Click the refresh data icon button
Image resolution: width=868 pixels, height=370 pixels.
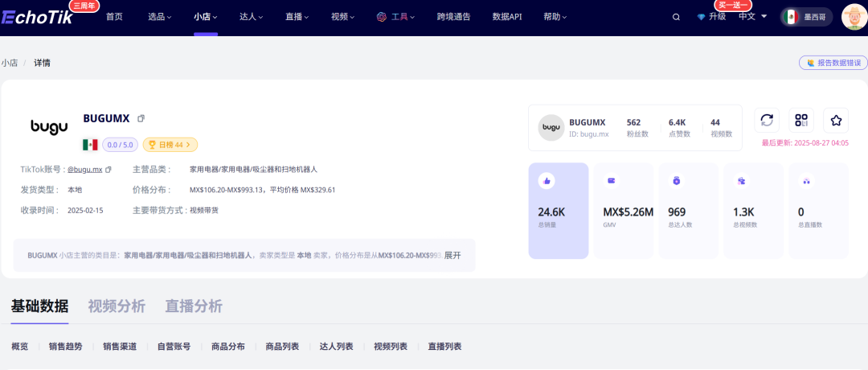[x=767, y=121]
